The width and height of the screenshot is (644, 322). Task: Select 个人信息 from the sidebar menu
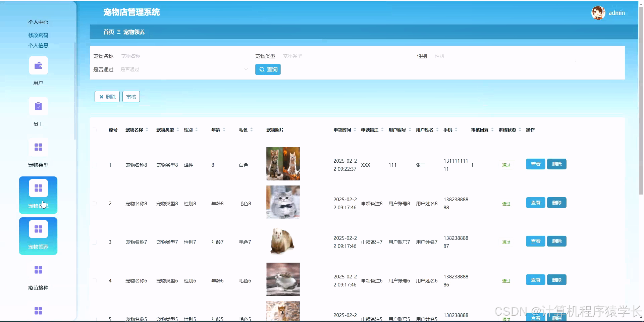click(x=38, y=45)
